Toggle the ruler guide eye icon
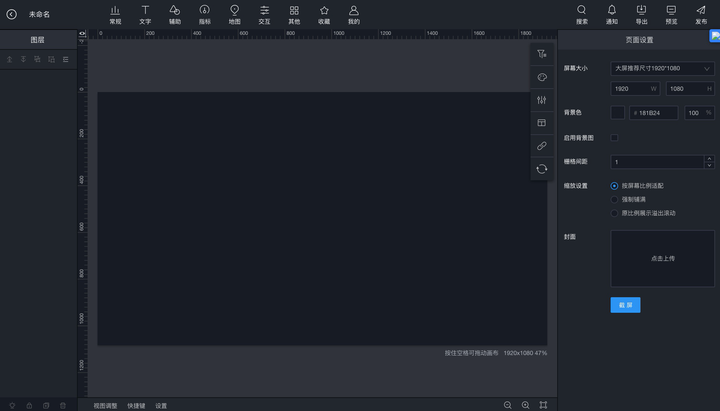 (82, 34)
